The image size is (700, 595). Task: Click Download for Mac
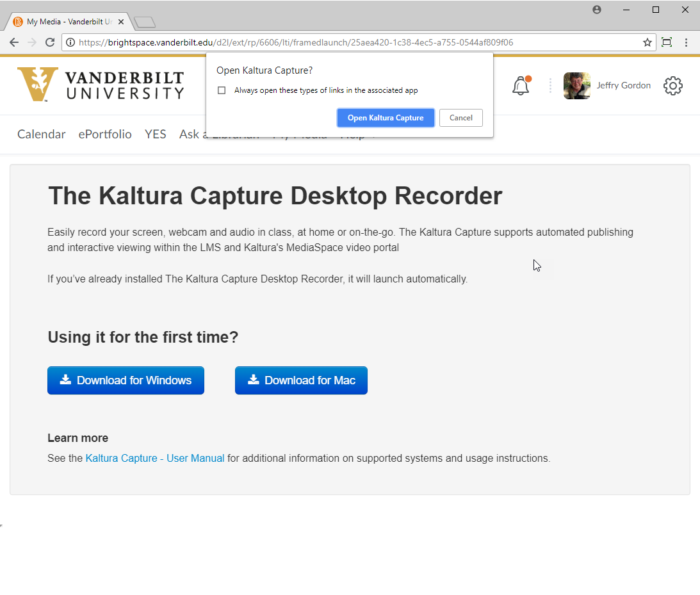click(x=301, y=380)
